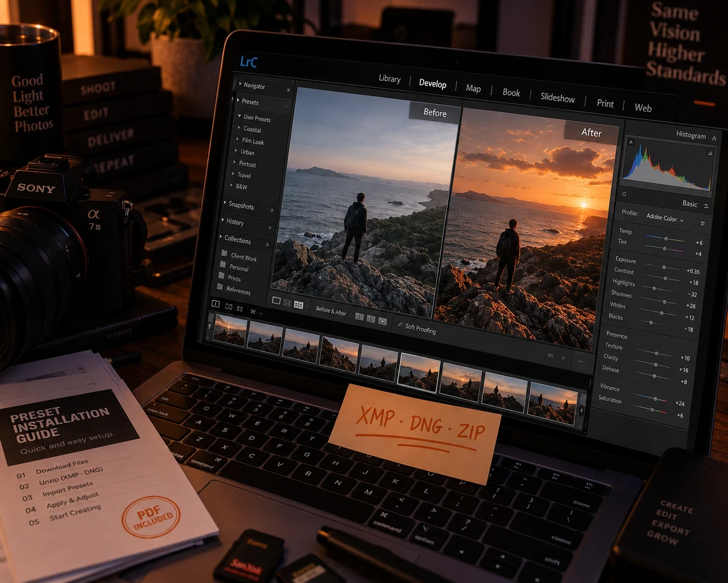Open the profile browser icon right of Adobe Color

pyautogui.click(x=703, y=223)
